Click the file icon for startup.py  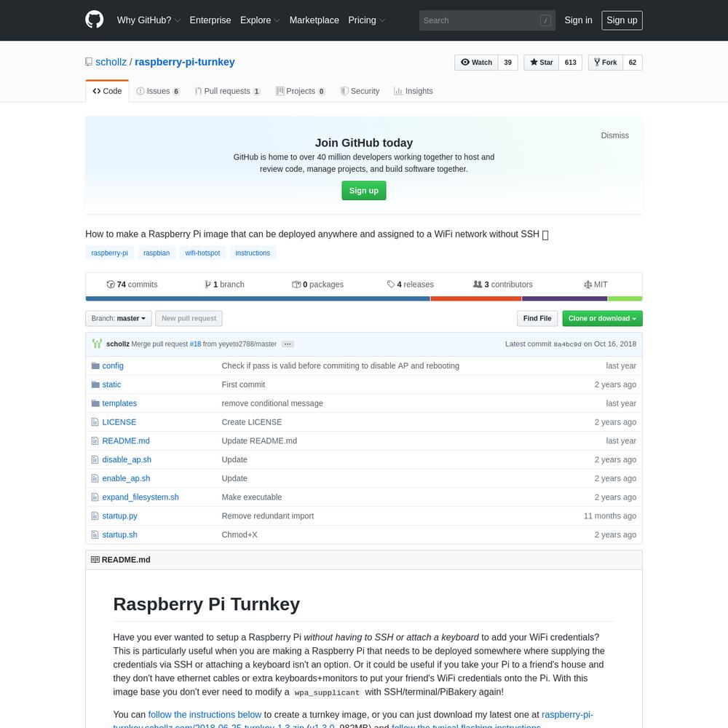tap(95, 516)
